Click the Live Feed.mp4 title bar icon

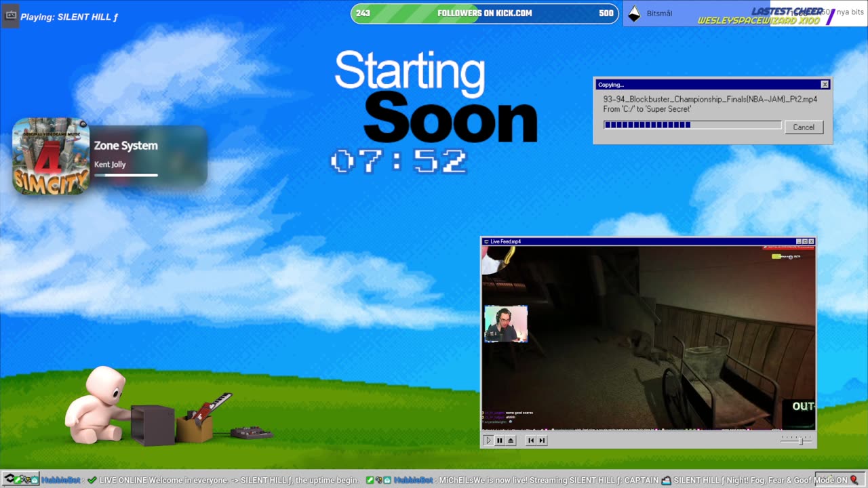click(x=486, y=241)
